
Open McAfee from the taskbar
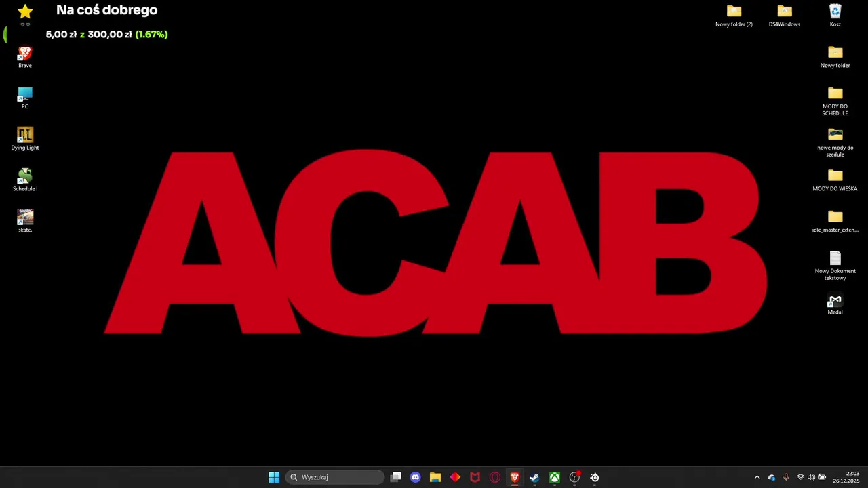pos(475,477)
